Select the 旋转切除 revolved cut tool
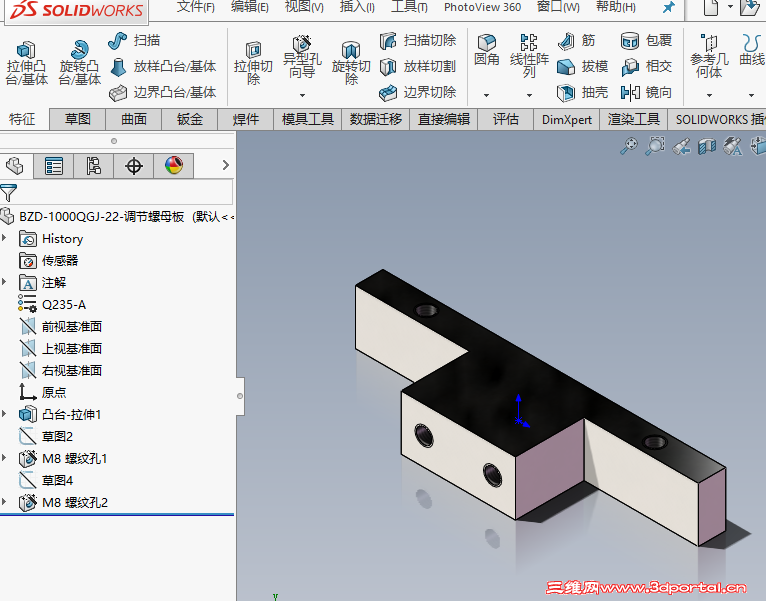The height and width of the screenshot is (601, 766). (351, 64)
